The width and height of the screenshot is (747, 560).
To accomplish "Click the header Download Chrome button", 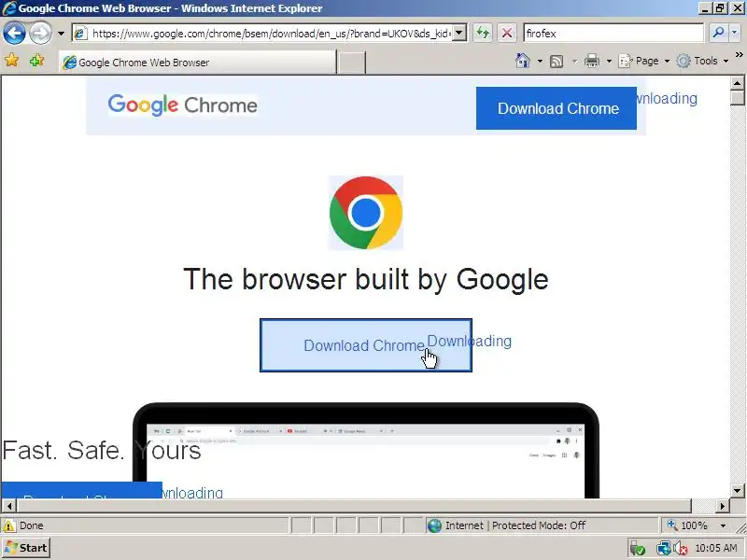I will pyautogui.click(x=556, y=108).
